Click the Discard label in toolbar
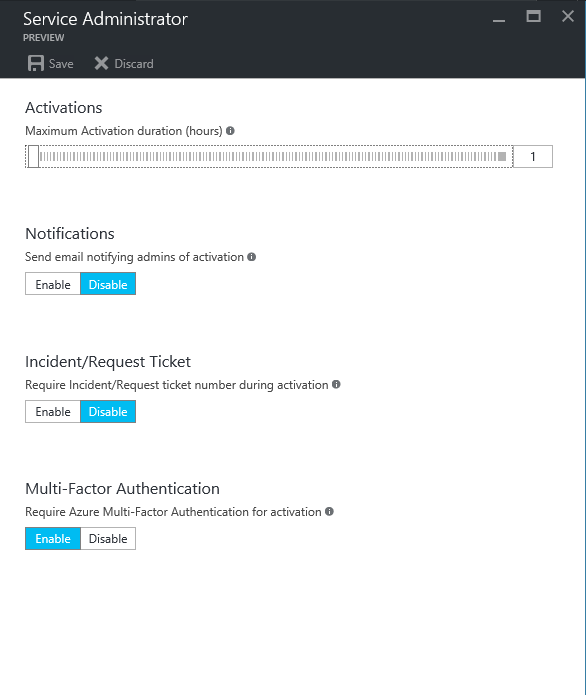 [x=134, y=64]
